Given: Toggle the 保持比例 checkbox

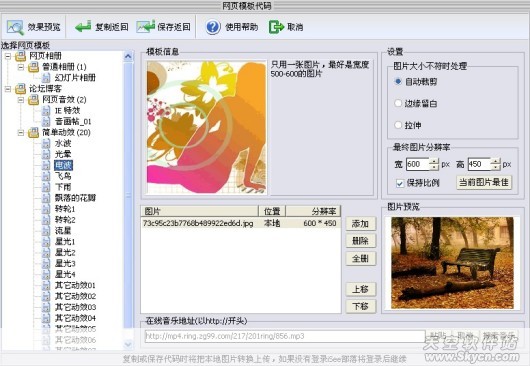Looking at the screenshot, I should 400,183.
